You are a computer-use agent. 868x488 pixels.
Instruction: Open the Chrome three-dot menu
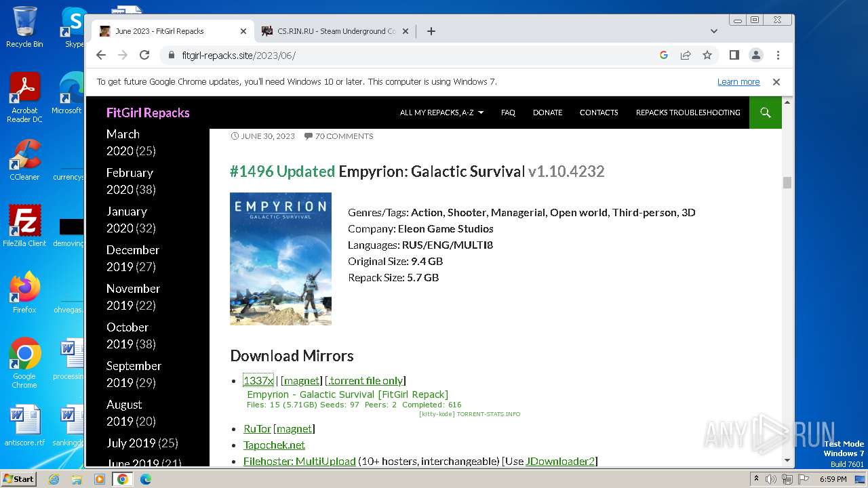(x=778, y=55)
